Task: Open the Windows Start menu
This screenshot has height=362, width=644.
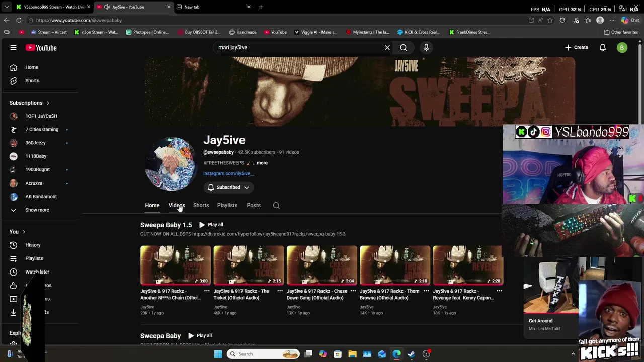Action: point(218,354)
